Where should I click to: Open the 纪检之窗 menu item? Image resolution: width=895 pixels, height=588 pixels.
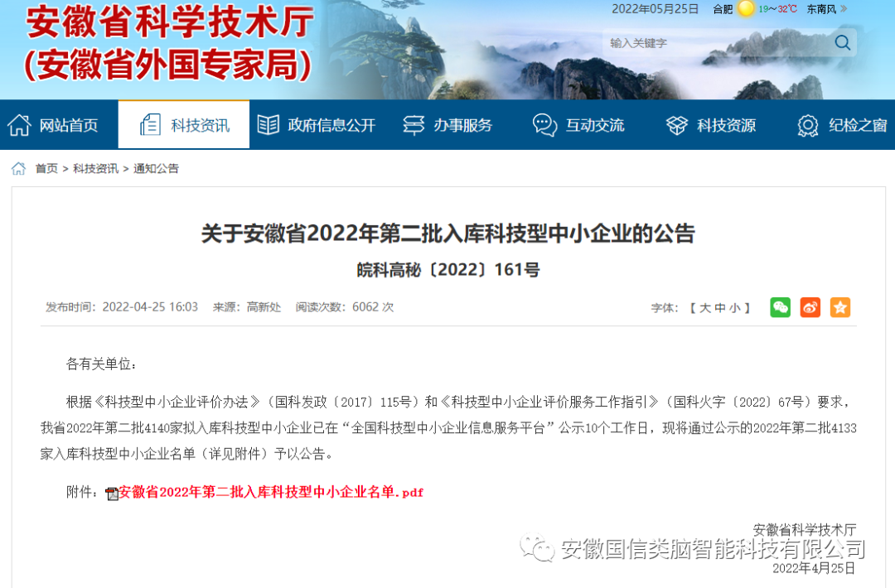843,125
